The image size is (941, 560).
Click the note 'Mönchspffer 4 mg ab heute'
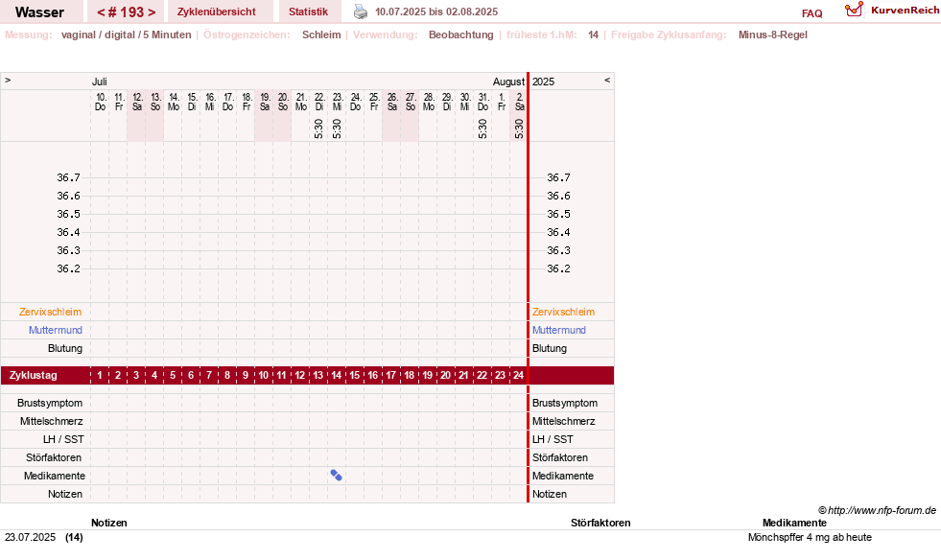coord(810,537)
